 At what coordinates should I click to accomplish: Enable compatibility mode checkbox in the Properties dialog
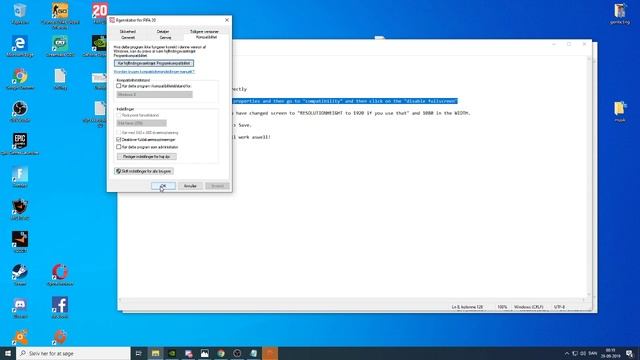[119, 86]
